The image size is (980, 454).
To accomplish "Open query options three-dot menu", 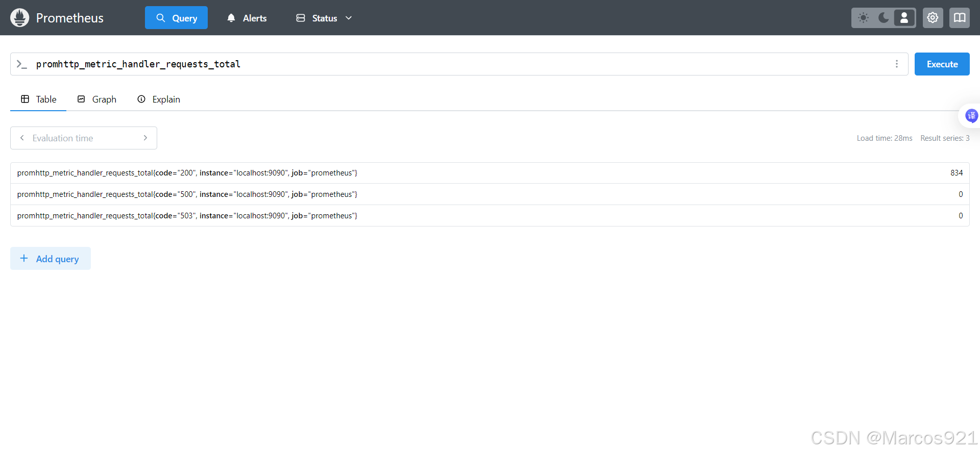I will [896, 64].
